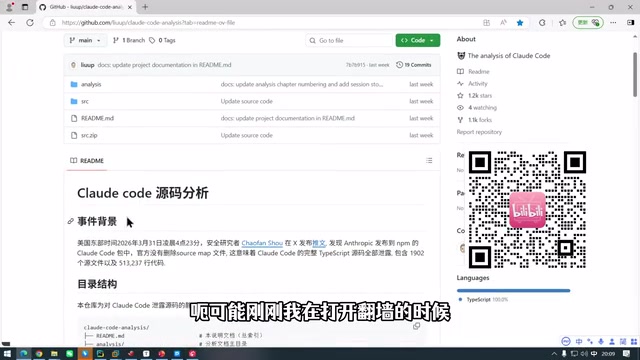Click the Edge icon in the taskbar

pos(24,353)
